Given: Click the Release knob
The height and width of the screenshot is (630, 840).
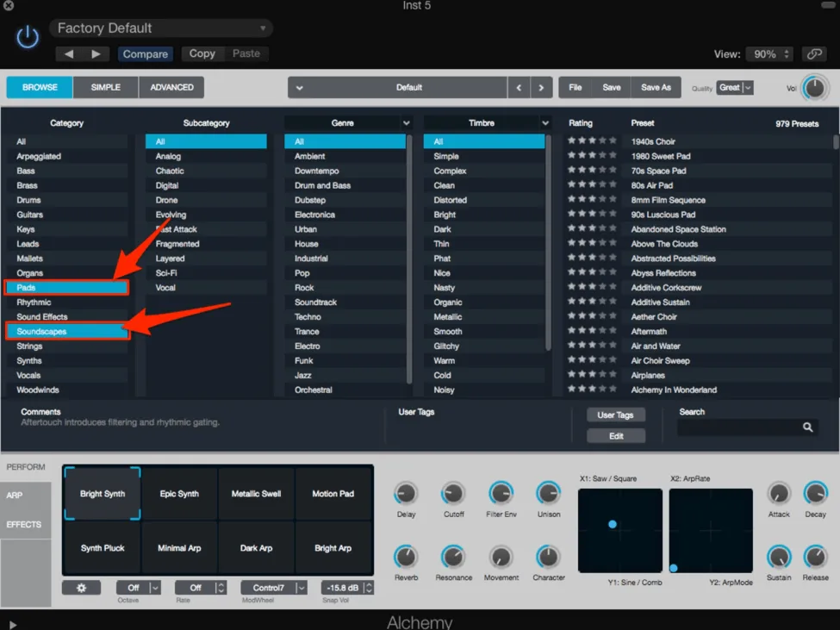Looking at the screenshot, I should click(815, 557).
